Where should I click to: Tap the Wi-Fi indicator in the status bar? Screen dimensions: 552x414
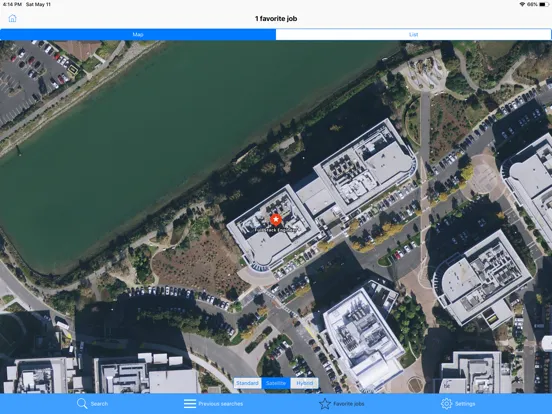[522, 4]
